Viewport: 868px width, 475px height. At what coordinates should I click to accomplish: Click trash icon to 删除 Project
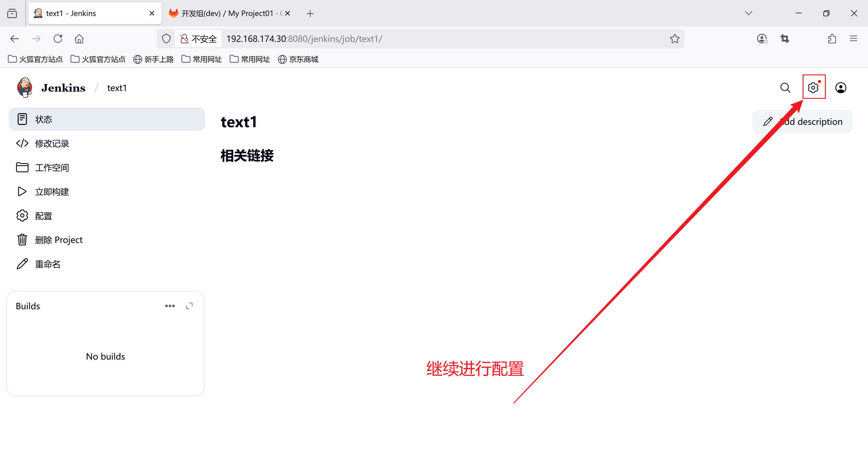(22, 240)
